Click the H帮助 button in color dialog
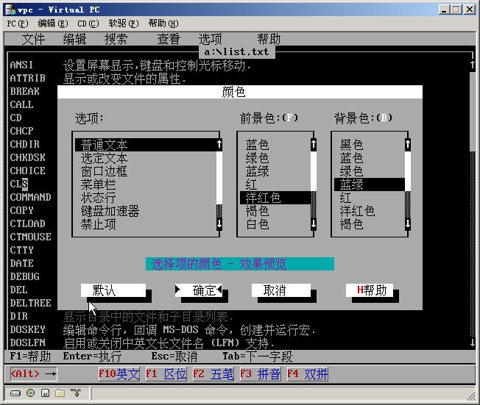Screen dimensions: 480x405 click(369, 290)
